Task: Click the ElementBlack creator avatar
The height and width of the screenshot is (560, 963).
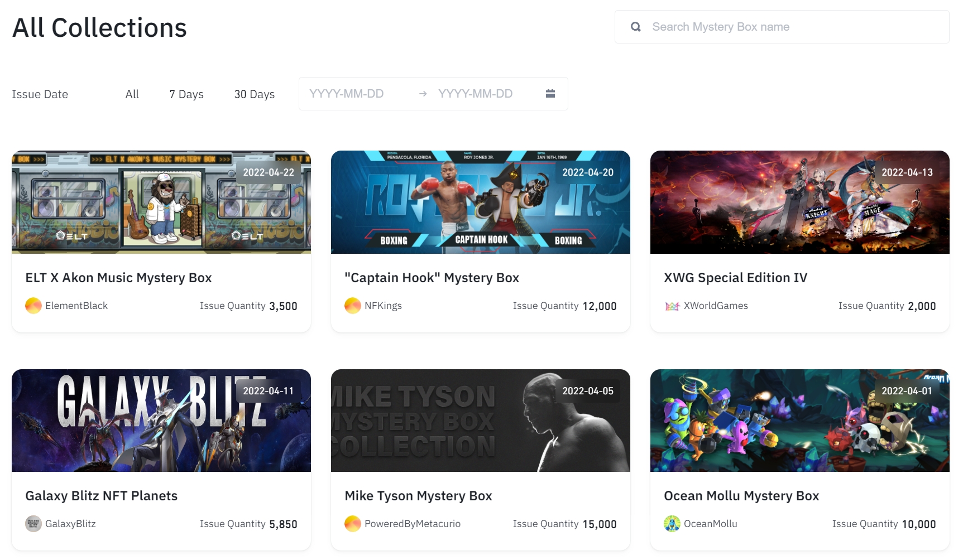Action: pyautogui.click(x=33, y=306)
